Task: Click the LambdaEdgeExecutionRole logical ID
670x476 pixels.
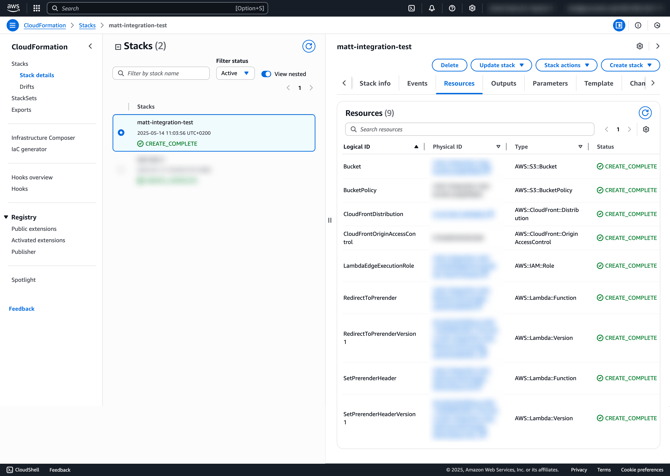Action: [379, 265]
